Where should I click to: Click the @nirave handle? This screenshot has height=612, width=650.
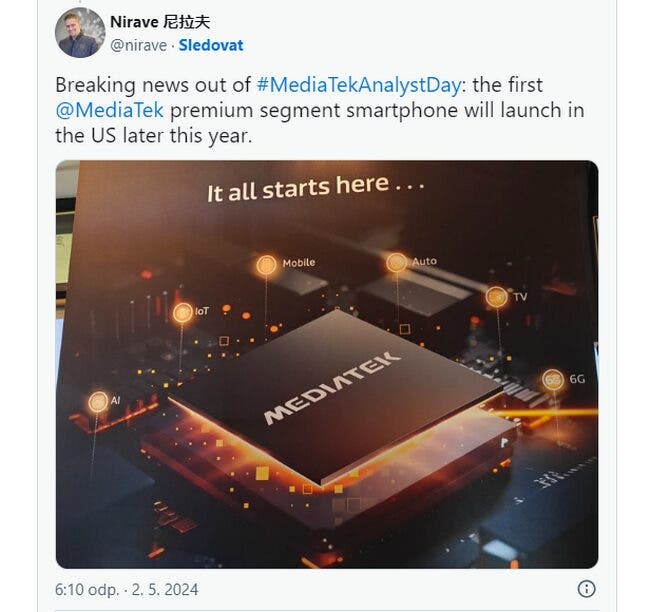(x=138, y=45)
